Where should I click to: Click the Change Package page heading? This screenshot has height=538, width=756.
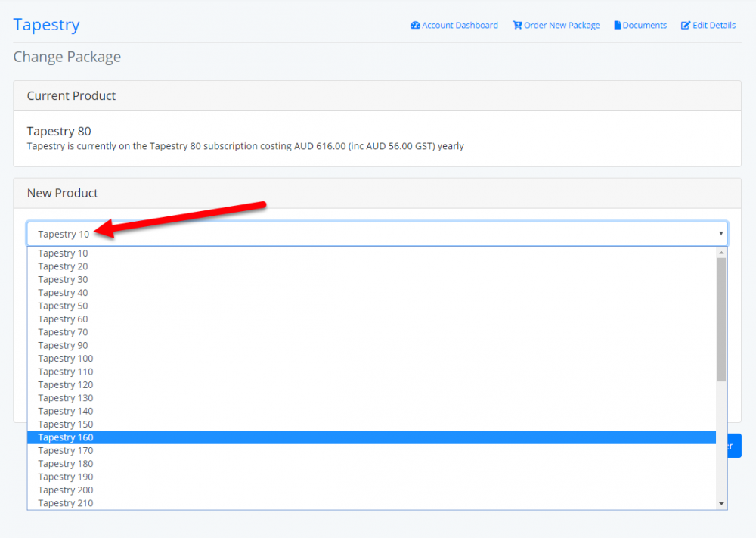[x=67, y=57]
